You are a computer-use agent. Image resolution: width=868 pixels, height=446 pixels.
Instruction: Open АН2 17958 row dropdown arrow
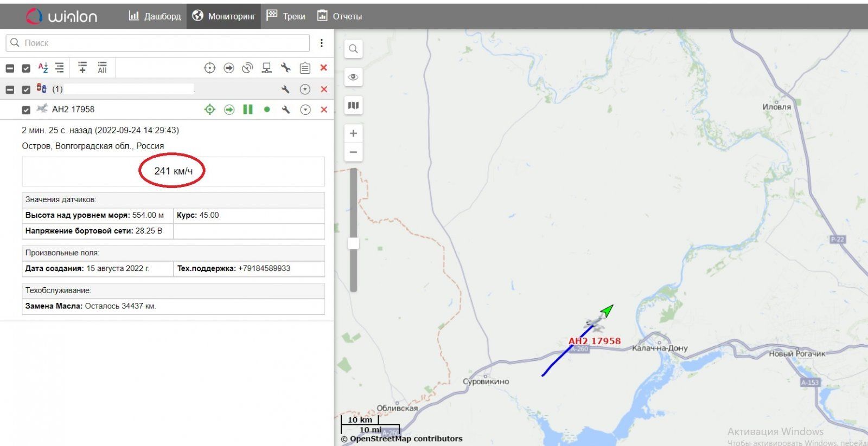tap(305, 109)
